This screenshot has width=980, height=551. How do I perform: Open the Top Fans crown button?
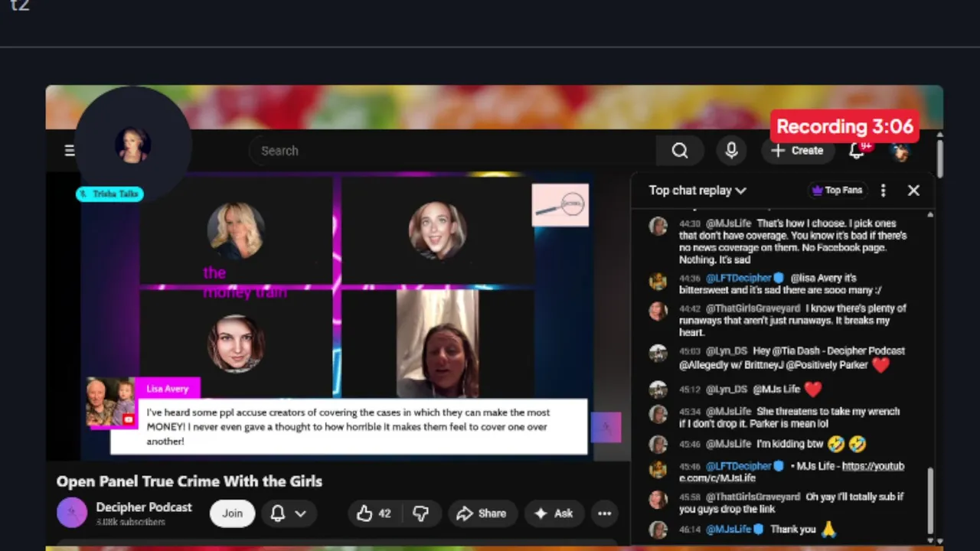(836, 191)
